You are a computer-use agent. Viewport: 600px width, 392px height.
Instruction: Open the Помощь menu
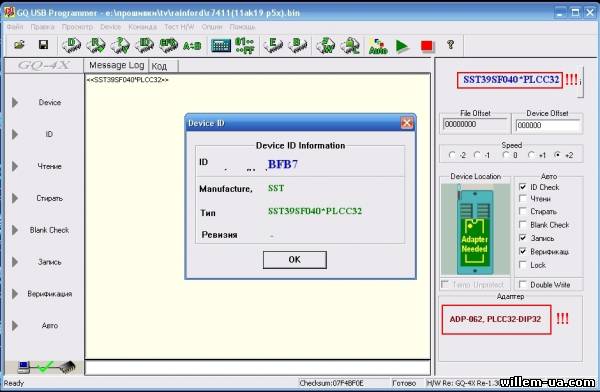pos(243,27)
